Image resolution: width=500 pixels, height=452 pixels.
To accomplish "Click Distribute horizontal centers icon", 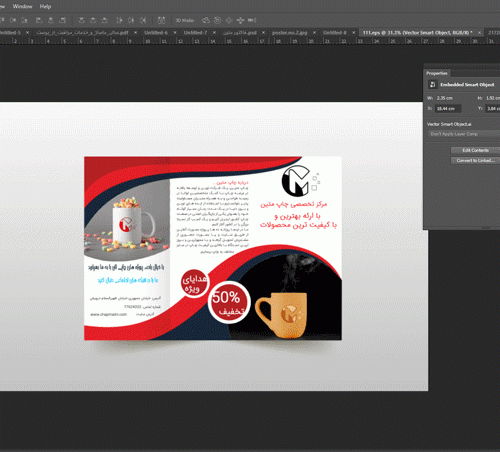I will (131, 20).
